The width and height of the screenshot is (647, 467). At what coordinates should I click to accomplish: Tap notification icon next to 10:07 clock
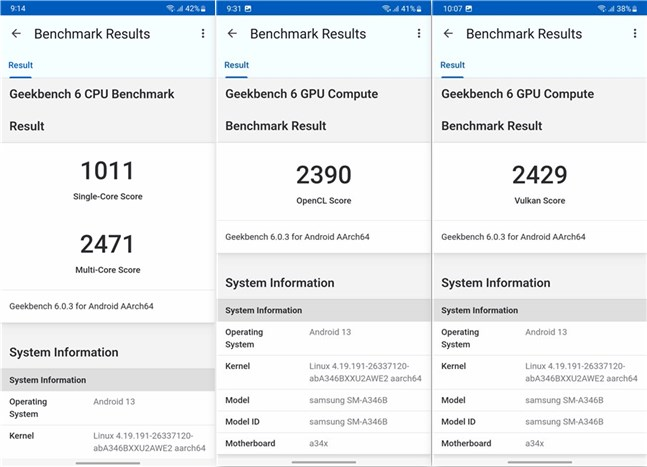[x=469, y=9]
